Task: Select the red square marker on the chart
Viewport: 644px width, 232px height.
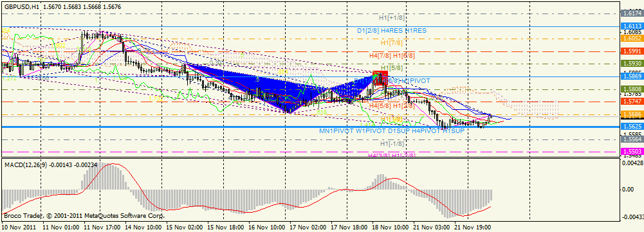Action: [380, 78]
